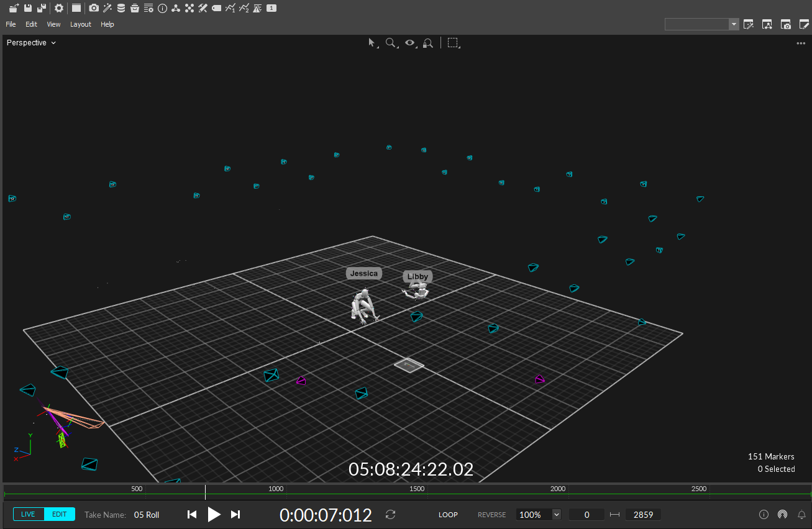The height and width of the screenshot is (529, 812).
Task: Switch to EDIT mode
Action: (x=60, y=513)
